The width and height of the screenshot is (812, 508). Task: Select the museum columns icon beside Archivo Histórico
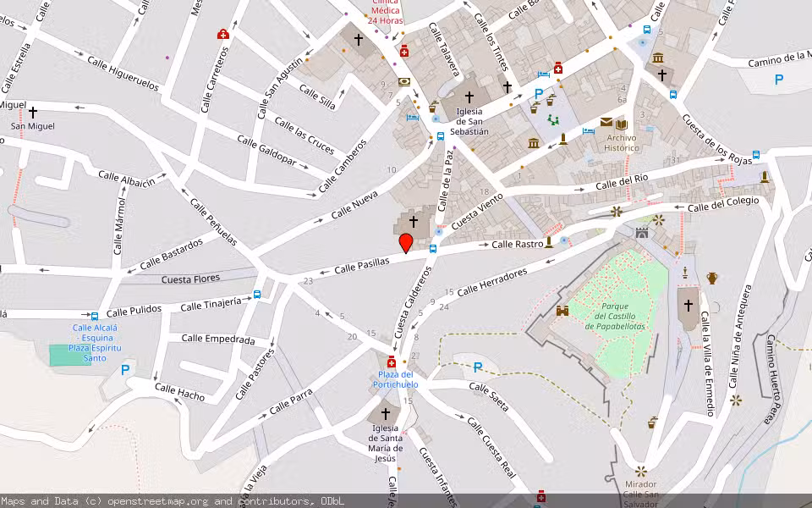coord(534,142)
